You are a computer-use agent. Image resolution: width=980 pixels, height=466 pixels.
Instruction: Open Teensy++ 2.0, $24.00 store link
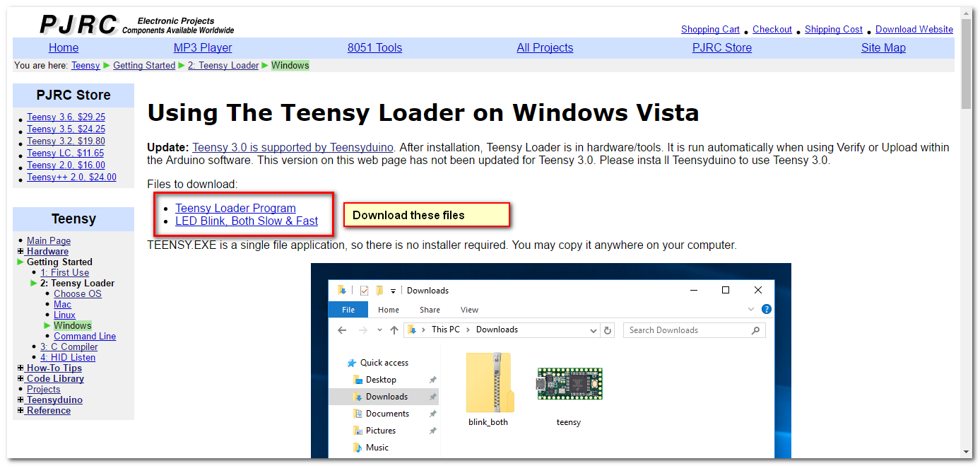(x=71, y=177)
